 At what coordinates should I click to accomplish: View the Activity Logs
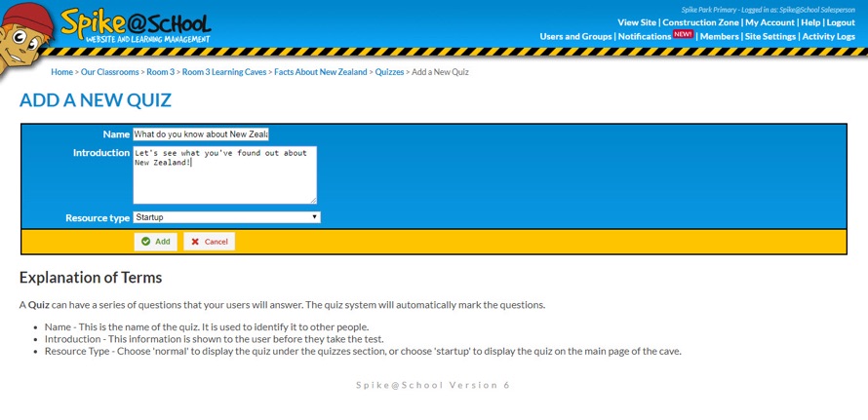(x=829, y=36)
